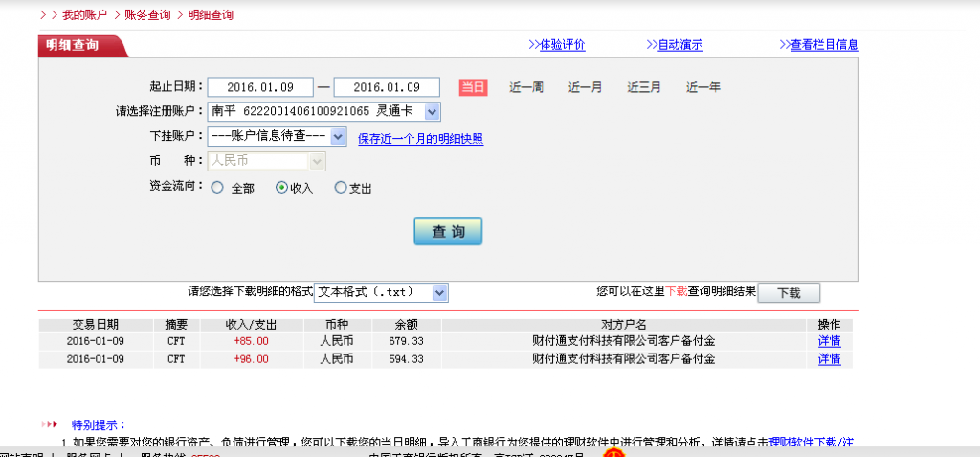
Task: Select the 当日 date range tab
Action: (473, 87)
